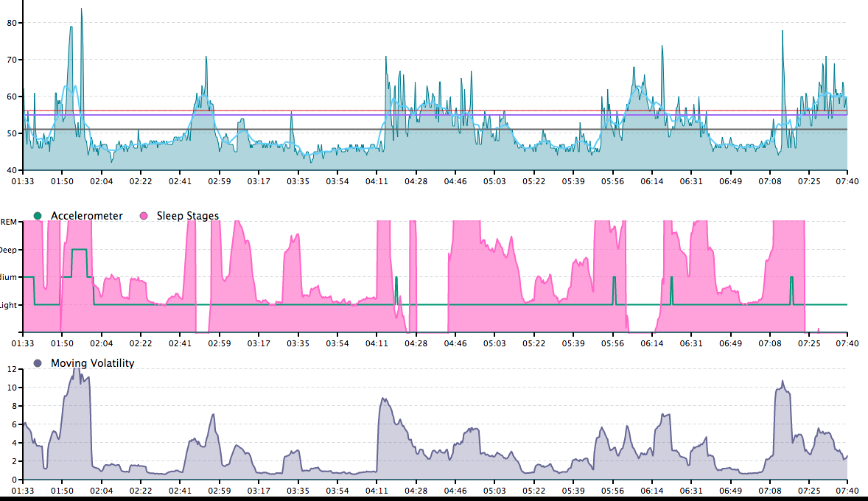Click the 02:59 label on sleep chart axis
This screenshot has width=868, height=501.
(x=219, y=343)
